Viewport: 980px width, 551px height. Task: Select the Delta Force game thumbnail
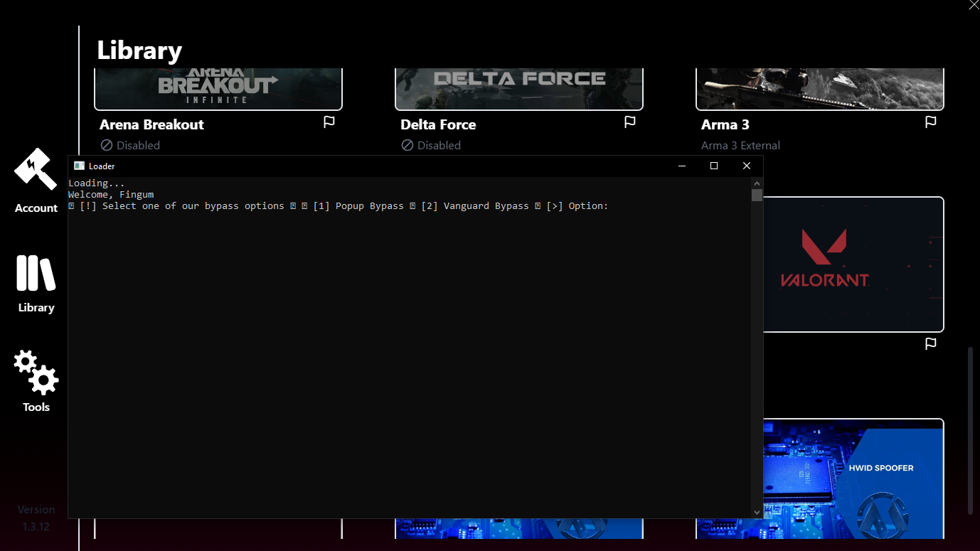(519, 89)
